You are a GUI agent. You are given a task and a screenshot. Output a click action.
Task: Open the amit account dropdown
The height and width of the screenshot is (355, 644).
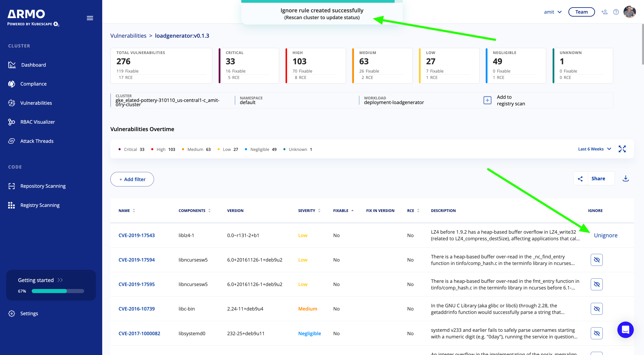coord(552,12)
